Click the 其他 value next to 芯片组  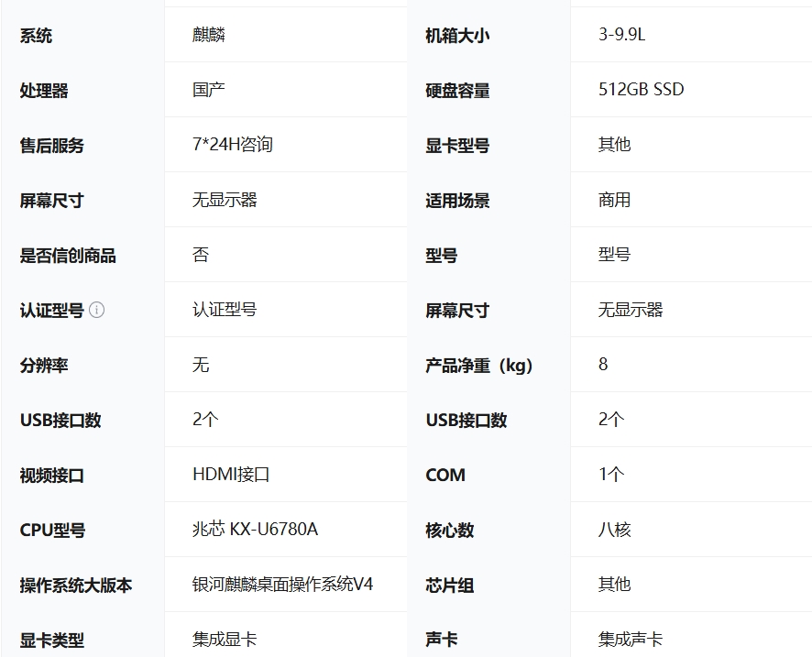pos(615,584)
